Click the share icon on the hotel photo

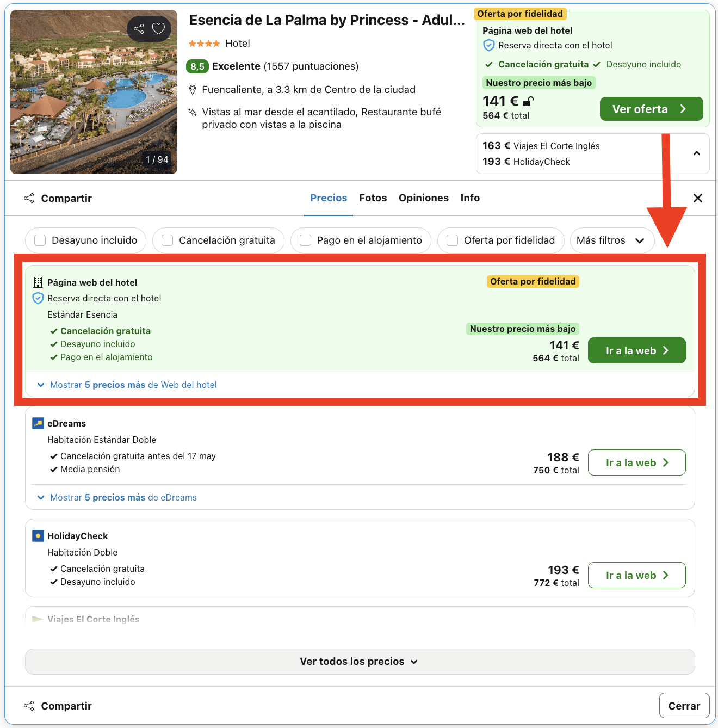[x=139, y=28]
